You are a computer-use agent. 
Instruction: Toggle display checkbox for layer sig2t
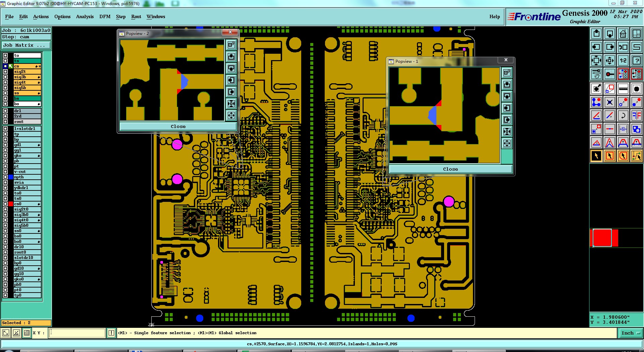5,72
